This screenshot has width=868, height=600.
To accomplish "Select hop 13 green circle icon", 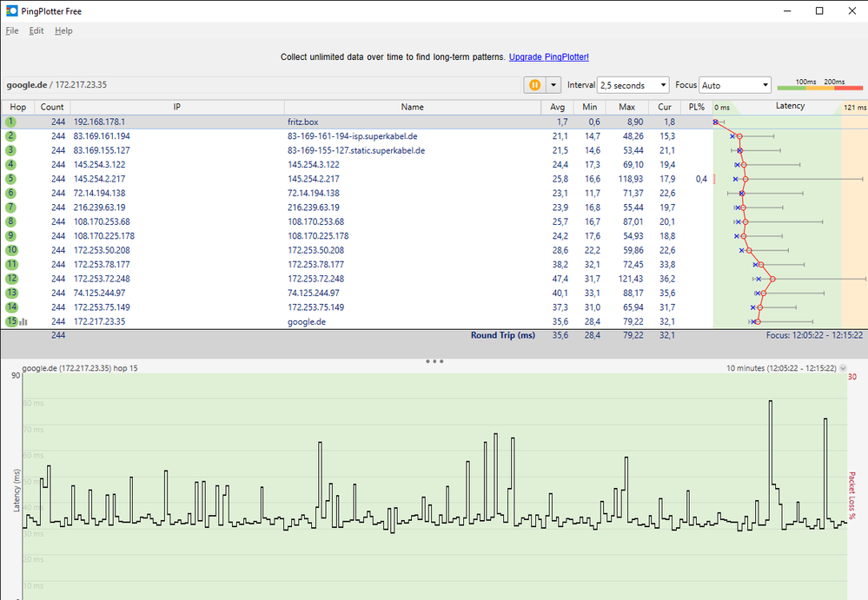I will pos(11,293).
